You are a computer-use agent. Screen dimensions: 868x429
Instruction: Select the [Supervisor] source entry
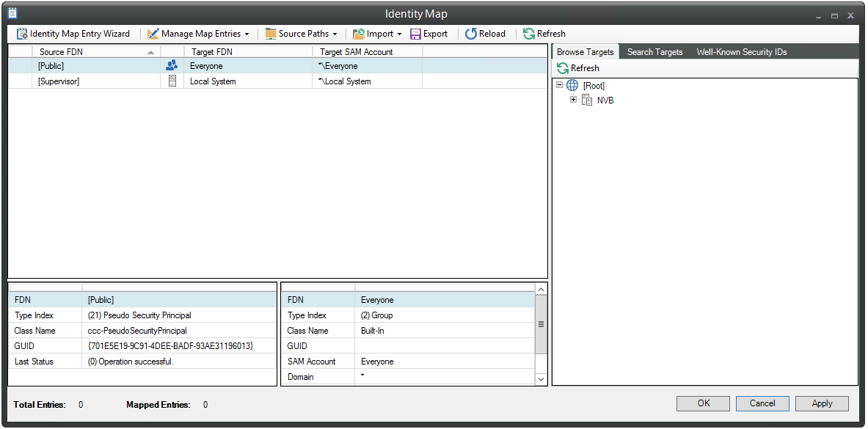click(x=58, y=81)
